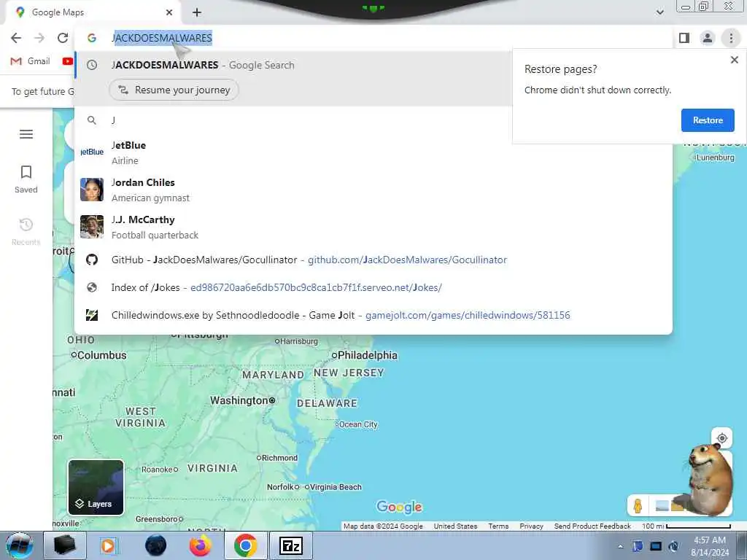Open the Google Maps hamburger menu
747x560 pixels.
click(26, 134)
